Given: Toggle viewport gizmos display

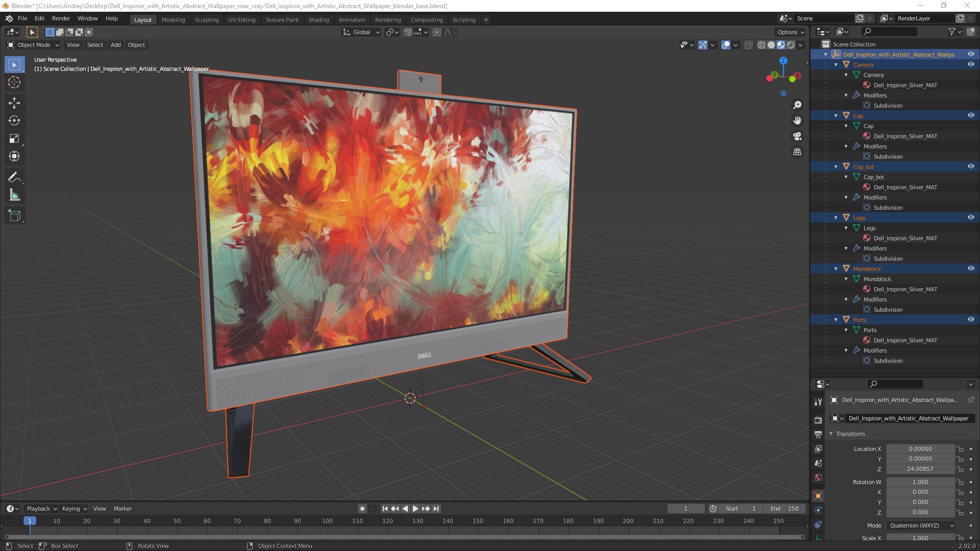Looking at the screenshot, I should tap(703, 45).
